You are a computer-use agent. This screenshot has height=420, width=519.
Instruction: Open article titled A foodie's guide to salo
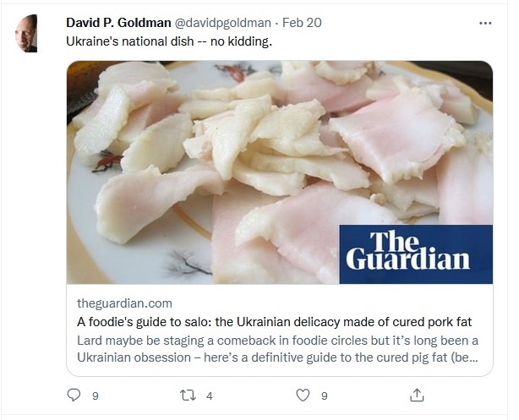pyautogui.click(x=275, y=322)
